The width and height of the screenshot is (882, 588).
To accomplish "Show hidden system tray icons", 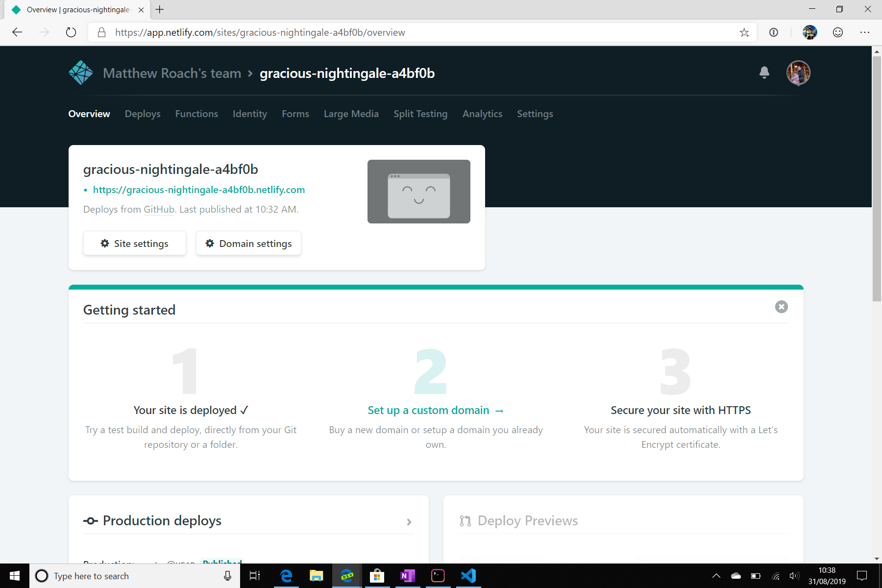I will [x=716, y=576].
